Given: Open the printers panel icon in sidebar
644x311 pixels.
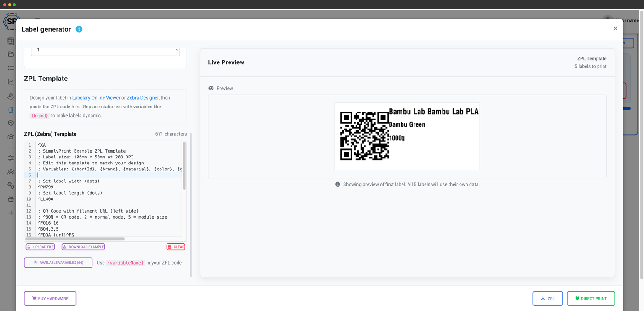Looking at the screenshot, I should [11, 41].
